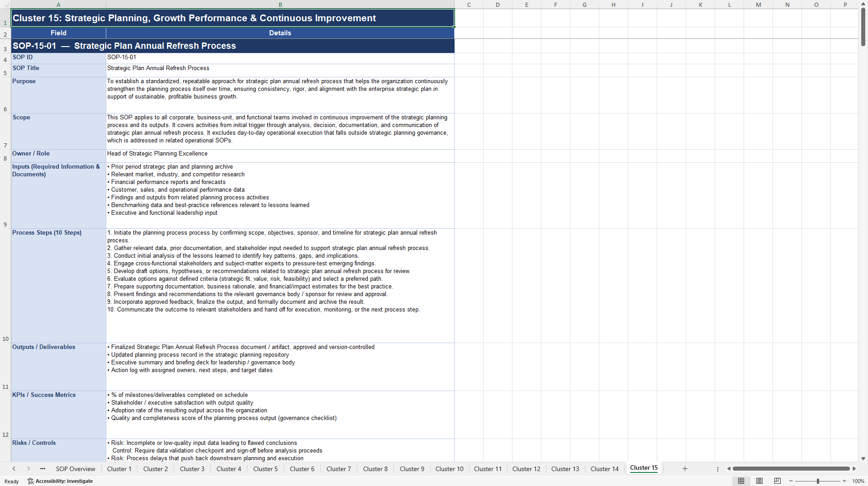Click the zoom slider handle

[818, 481]
